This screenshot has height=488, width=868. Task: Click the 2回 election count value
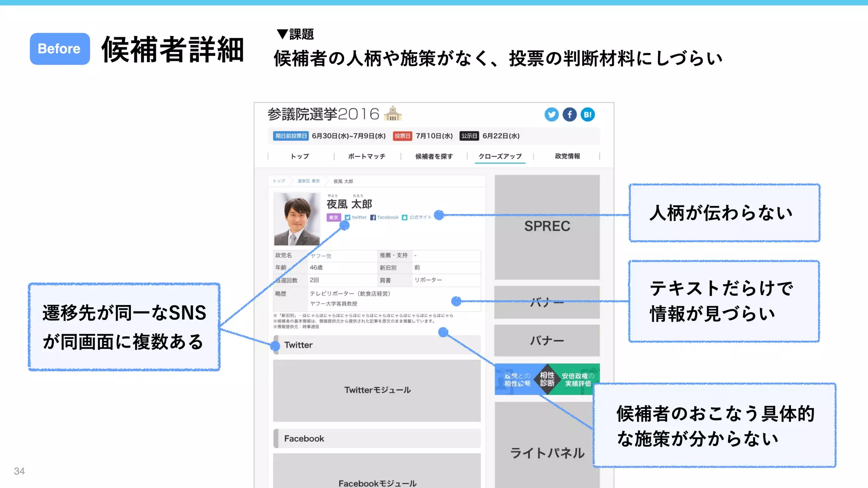point(314,280)
